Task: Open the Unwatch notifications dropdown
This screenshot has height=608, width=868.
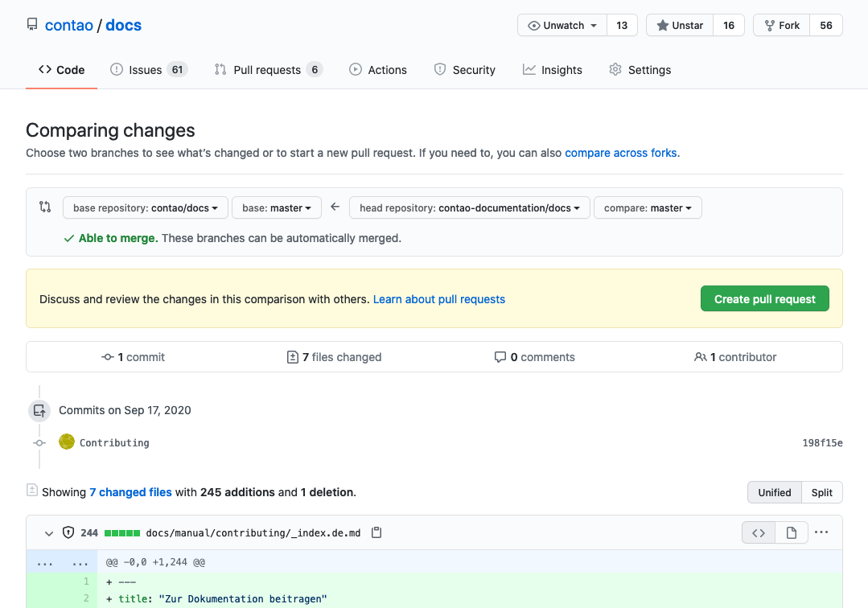Action: 562,26
